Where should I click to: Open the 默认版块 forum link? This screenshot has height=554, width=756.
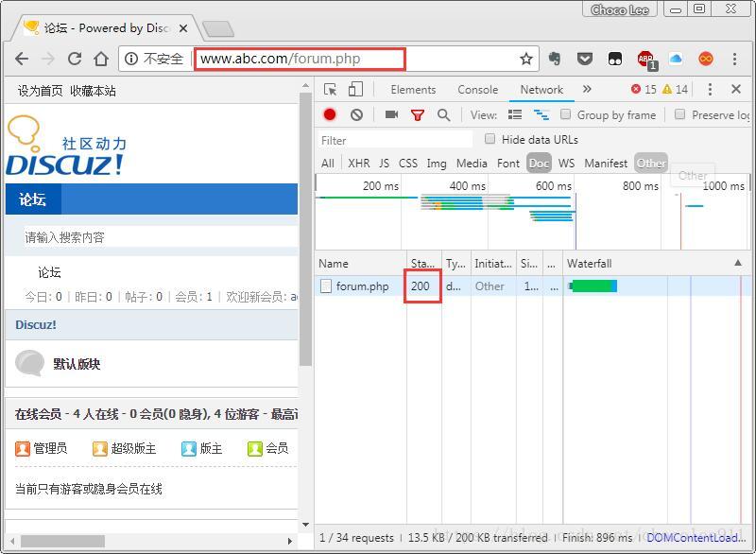[x=77, y=364]
